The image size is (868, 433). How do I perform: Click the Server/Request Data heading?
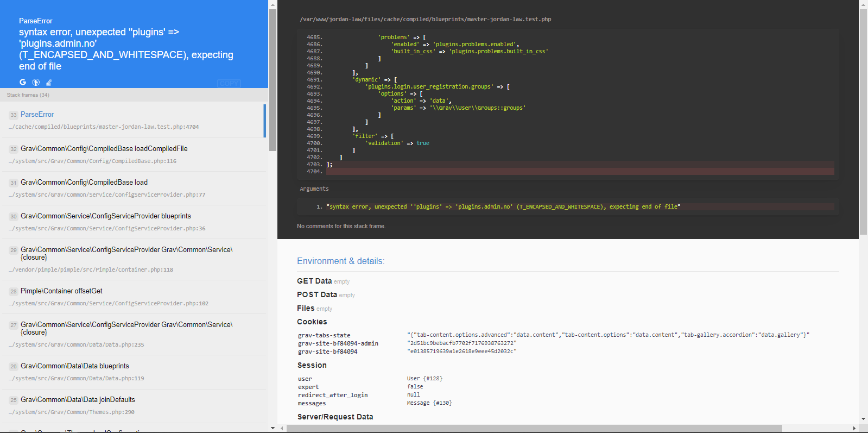coord(335,417)
